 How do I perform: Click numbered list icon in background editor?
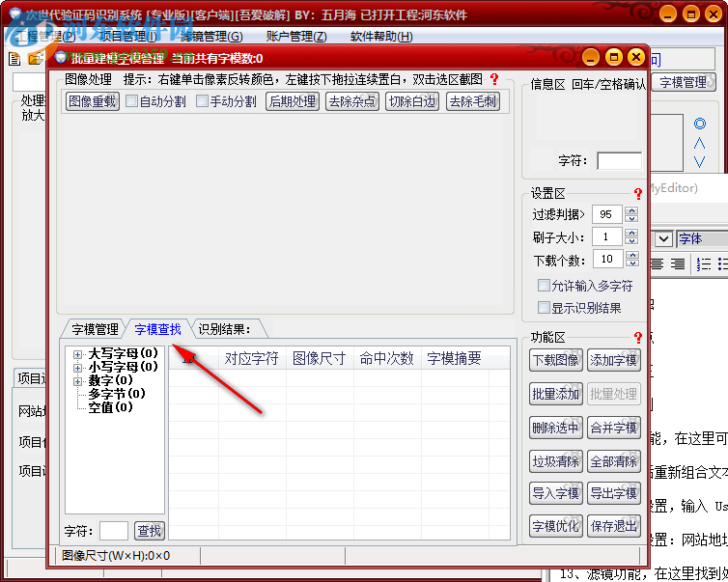(x=704, y=264)
